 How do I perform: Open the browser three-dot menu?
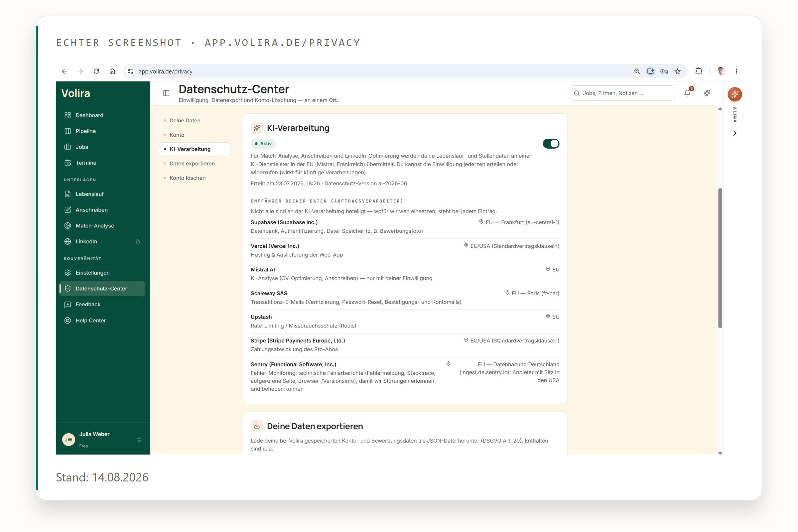click(736, 71)
